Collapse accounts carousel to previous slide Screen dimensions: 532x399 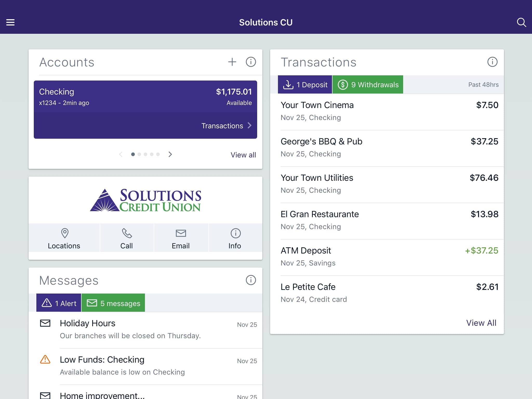(x=121, y=154)
